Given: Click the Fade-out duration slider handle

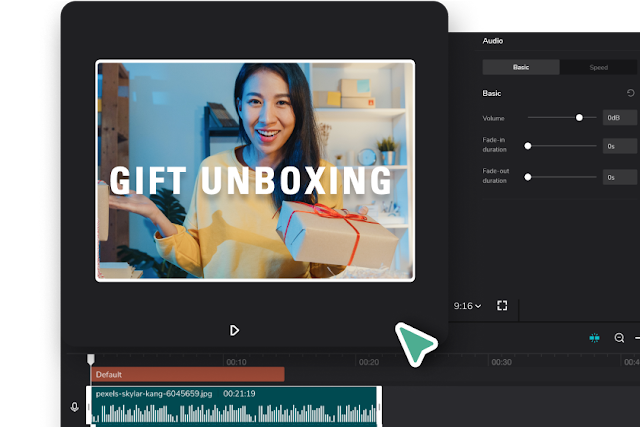Looking at the screenshot, I should point(528,177).
